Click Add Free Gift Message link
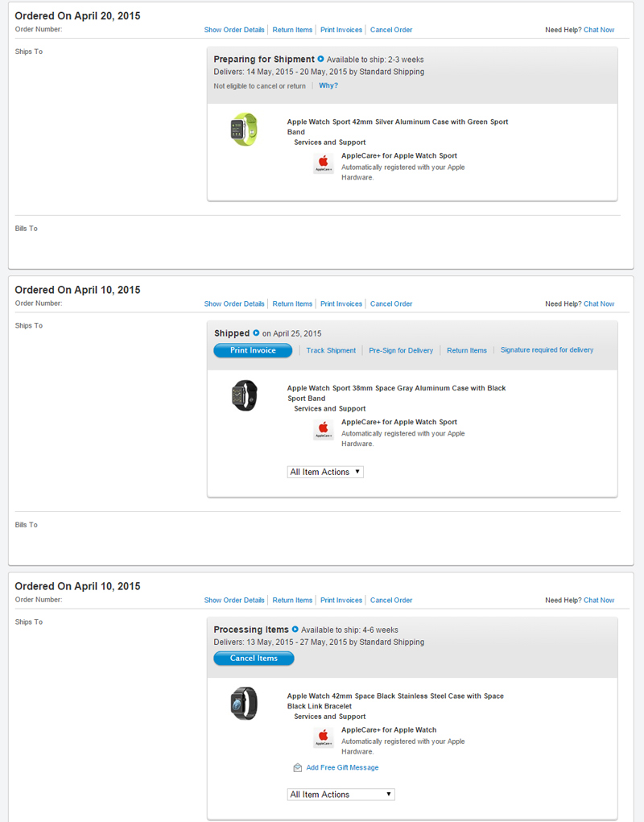The height and width of the screenshot is (822, 644). pyautogui.click(x=342, y=768)
